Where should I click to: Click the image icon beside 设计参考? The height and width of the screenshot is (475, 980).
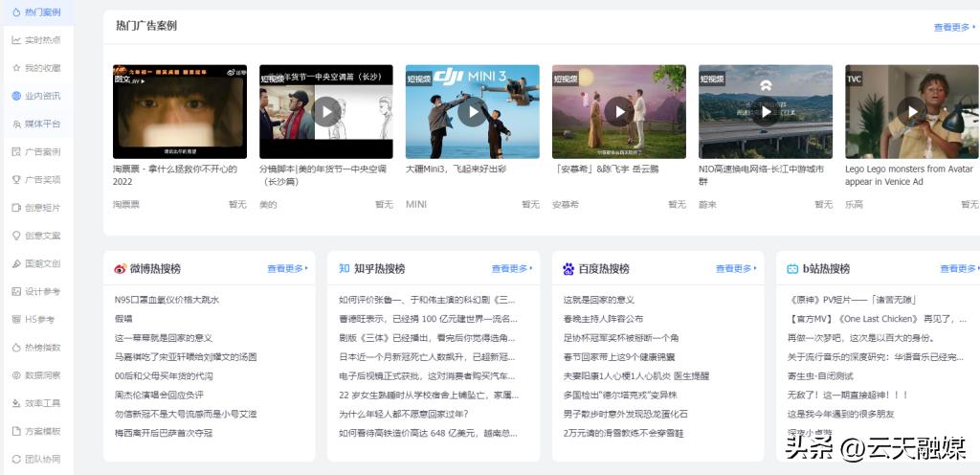click(x=16, y=291)
